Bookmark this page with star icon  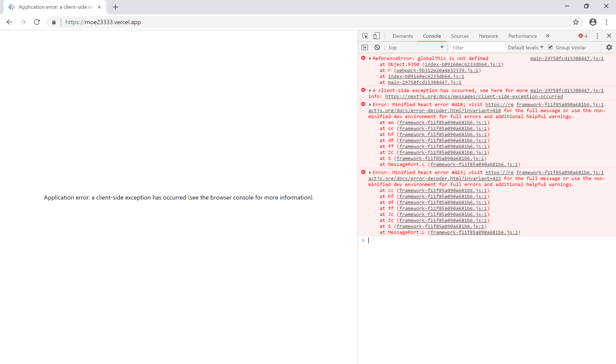576,22
